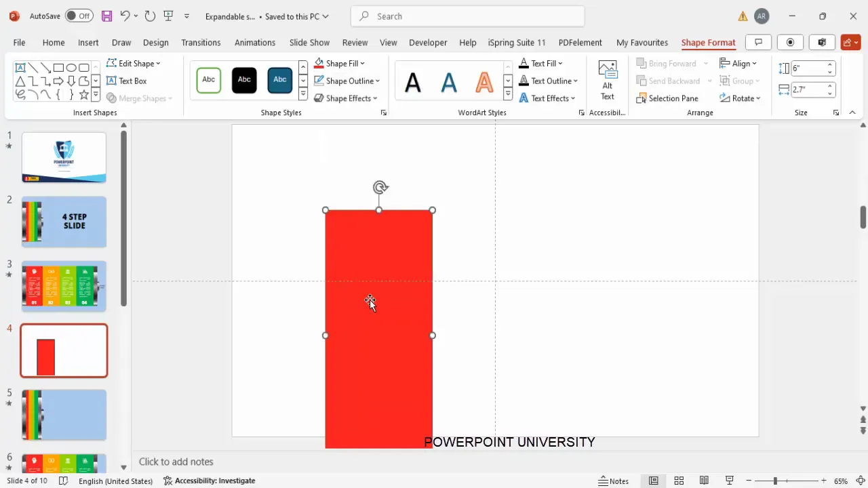
Task: Click the Share button icon
Action: (x=850, y=42)
